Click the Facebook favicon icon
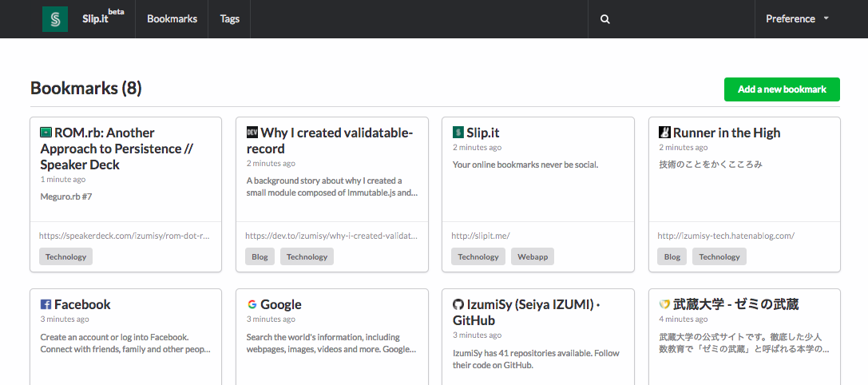This screenshot has width=868, height=385. pos(46,304)
